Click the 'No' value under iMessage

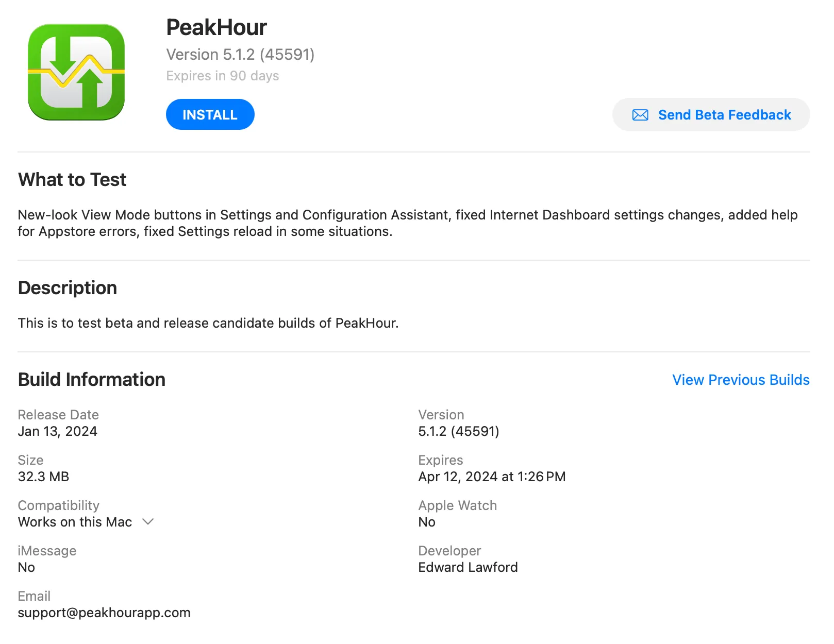pyautogui.click(x=26, y=567)
